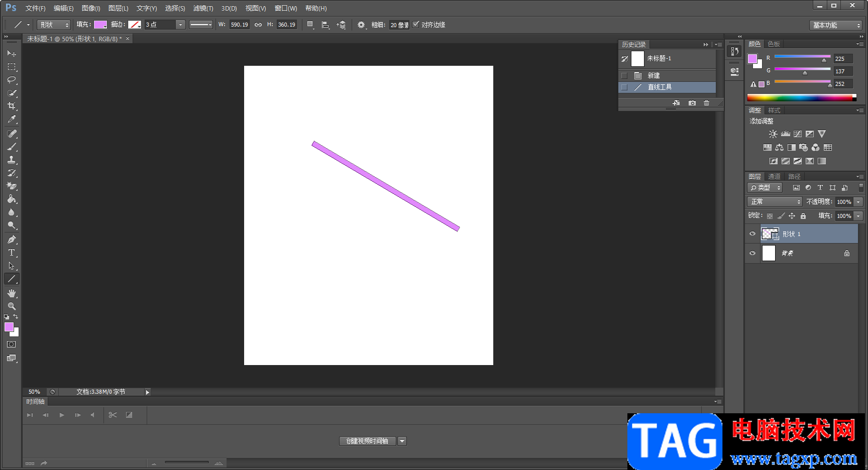Select the Shape 1 layer thumbnail
868x470 pixels.
pyautogui.click(x=770, y=234)
